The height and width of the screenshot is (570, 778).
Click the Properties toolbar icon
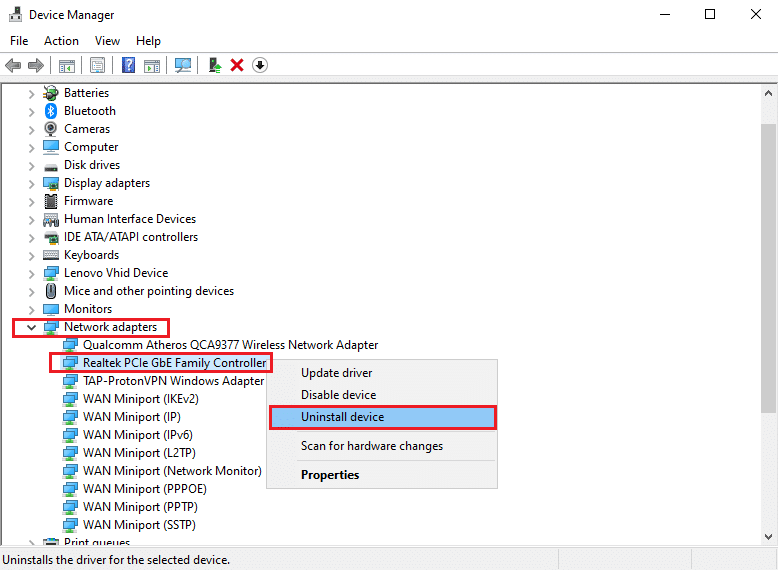click(97, 65)
